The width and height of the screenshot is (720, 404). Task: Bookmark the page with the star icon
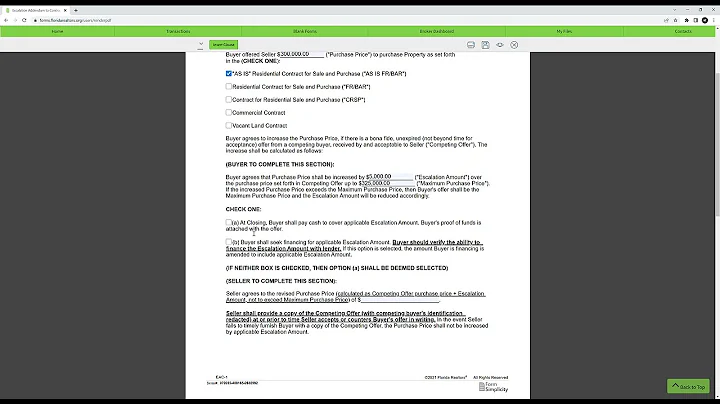pyautogui.click(x=675, y=20)
